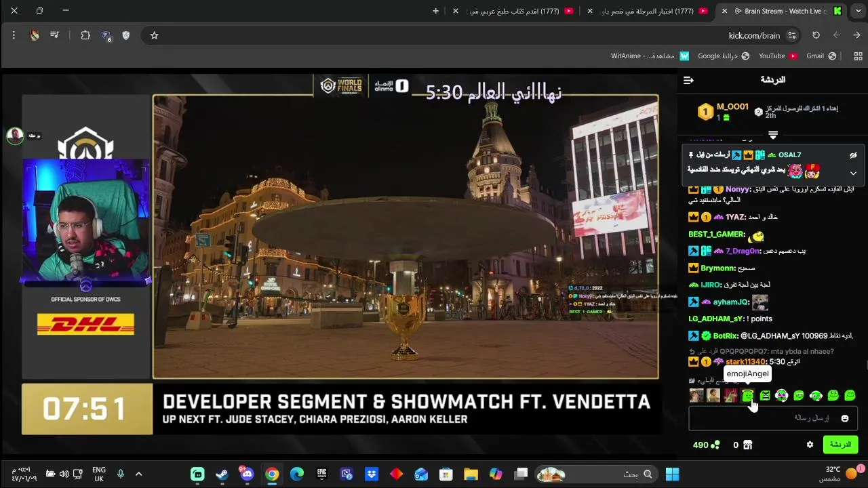Open BEST_1_GAMER's user profile
Image resolution: width=868 pixels, height=488 pixels.
click(717, 235)
